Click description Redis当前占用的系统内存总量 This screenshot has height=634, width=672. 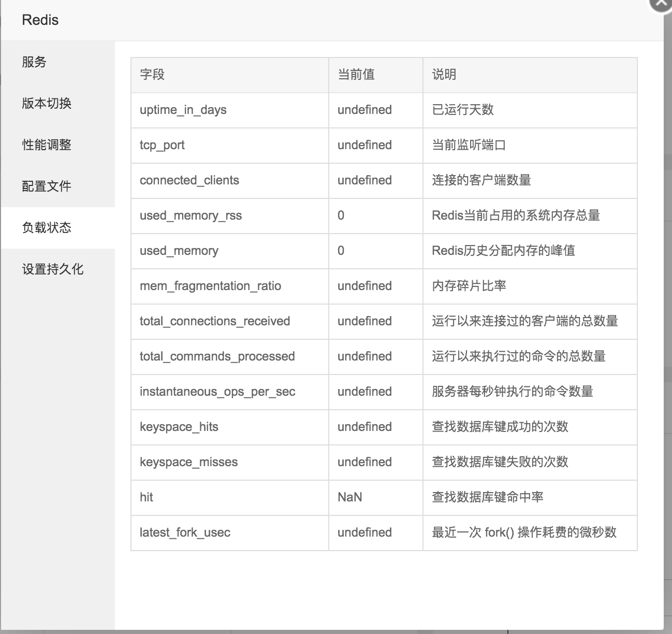click(516, 215)
